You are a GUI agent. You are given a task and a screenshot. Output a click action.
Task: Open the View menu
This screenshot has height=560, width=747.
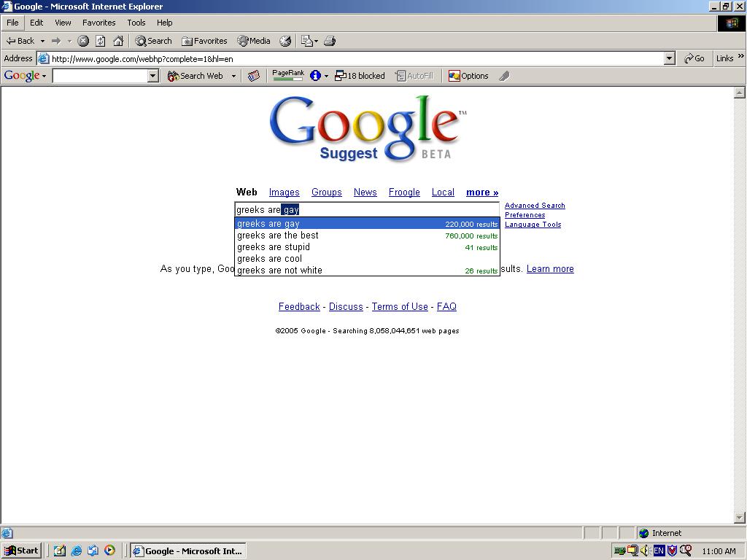(63, 23)
